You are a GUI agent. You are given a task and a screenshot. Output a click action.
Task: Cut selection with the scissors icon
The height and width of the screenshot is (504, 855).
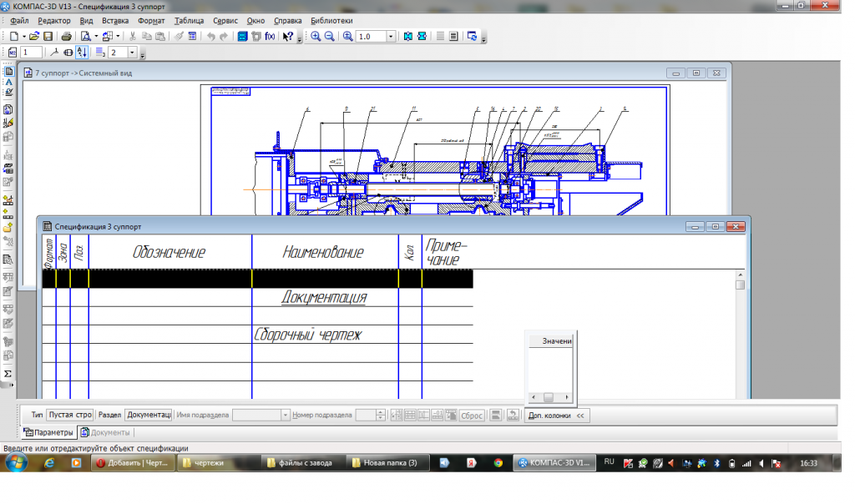(133, 37)
